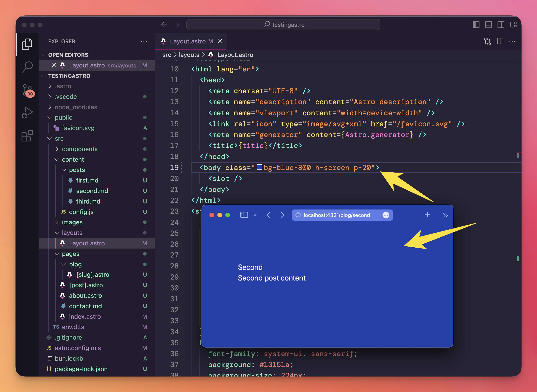Open the Search view in activity bar
The height and width of the screenshot is (392, 537).
(x=27, y=67)
